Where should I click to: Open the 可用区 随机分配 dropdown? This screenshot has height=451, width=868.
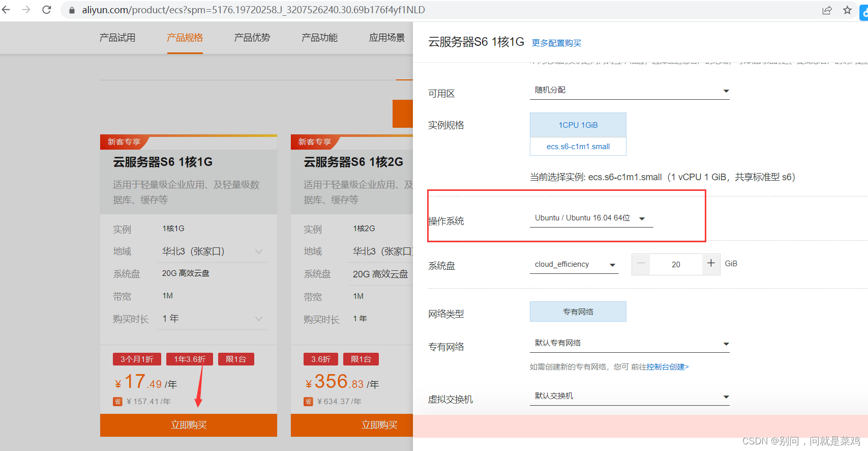[630, 91]
